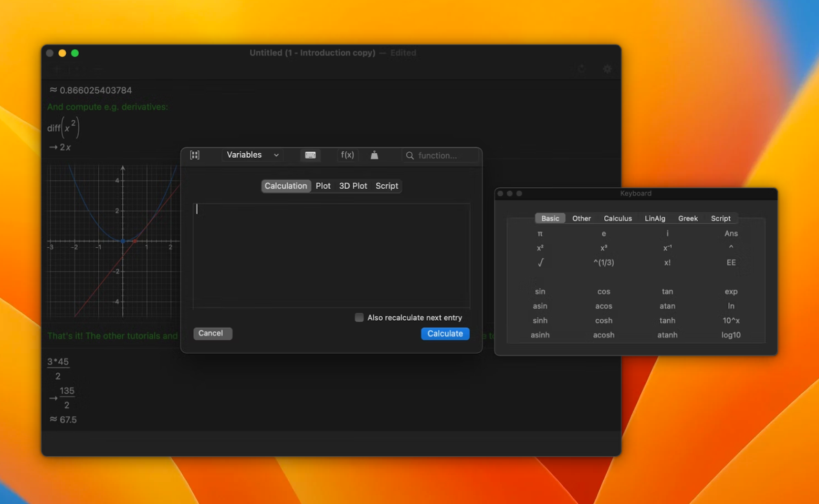This screenshot has width=819, height=504.
Task: Open the virtual keyboard via keyboard icon
Action: pyautogui.click(x=310, y=155)
